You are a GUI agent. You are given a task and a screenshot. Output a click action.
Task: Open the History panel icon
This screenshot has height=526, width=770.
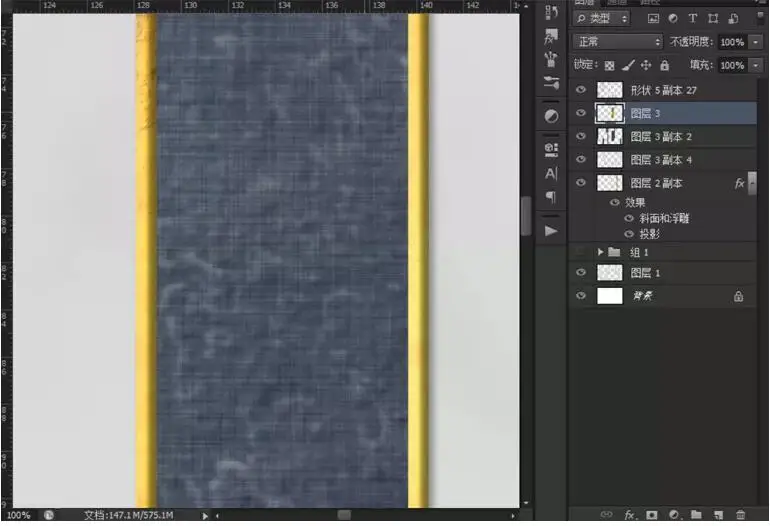[551, 12]
